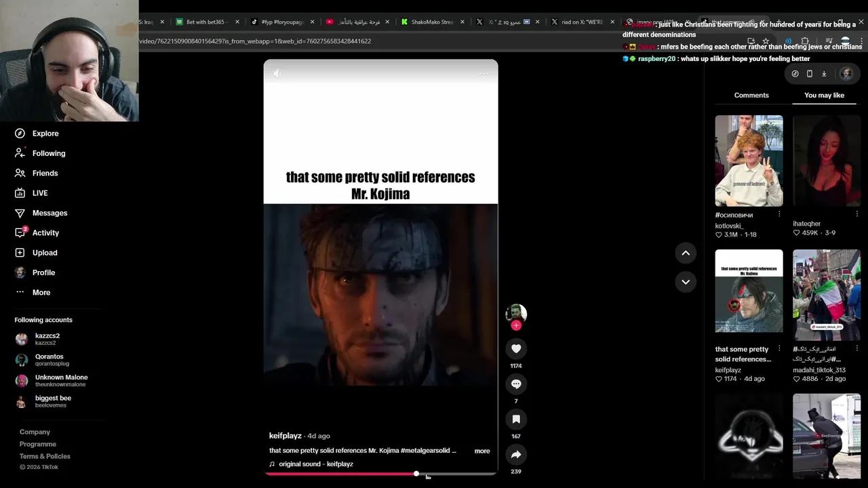
Task: Go to the Following feed
Action: point(40,153)
